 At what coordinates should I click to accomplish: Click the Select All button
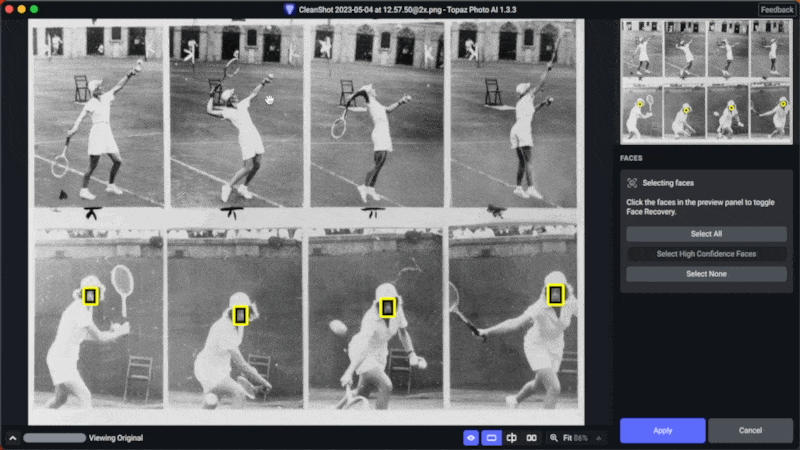(706, 234)
